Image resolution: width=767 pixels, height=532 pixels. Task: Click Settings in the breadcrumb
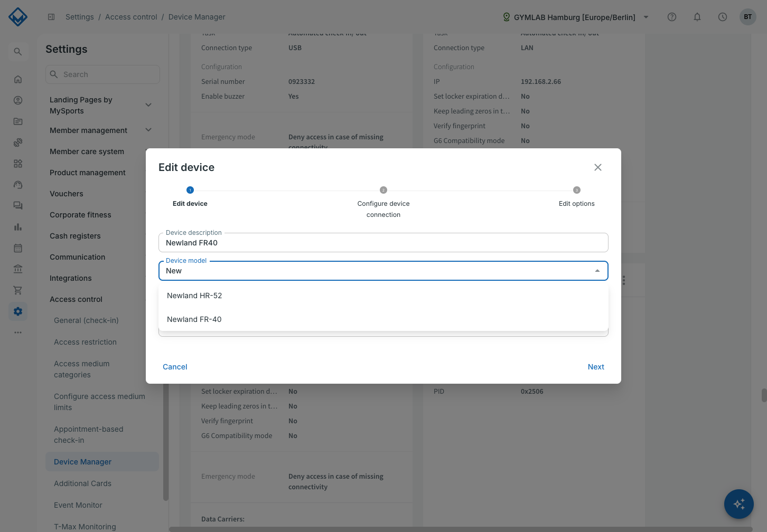coord(80,17)
